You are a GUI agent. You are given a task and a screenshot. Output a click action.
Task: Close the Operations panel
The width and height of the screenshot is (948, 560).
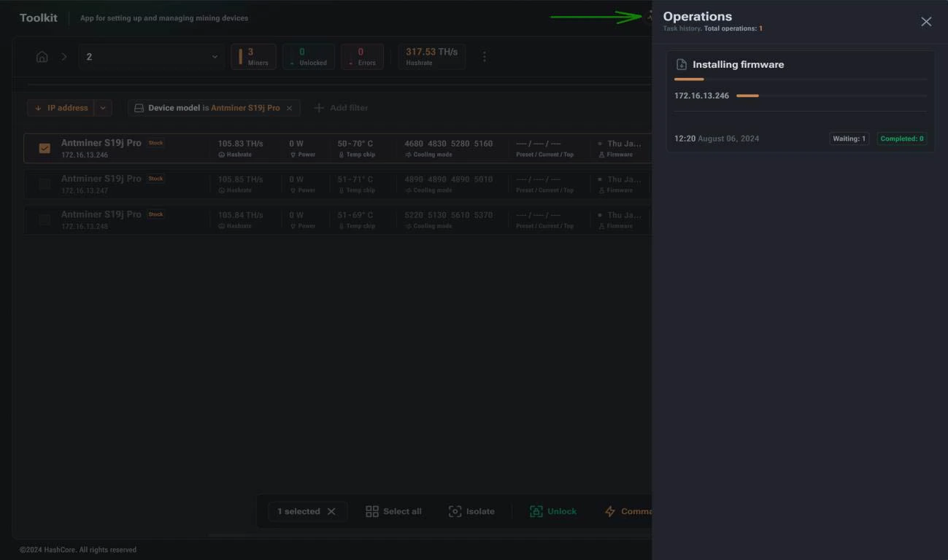click(x=926, y=22)
